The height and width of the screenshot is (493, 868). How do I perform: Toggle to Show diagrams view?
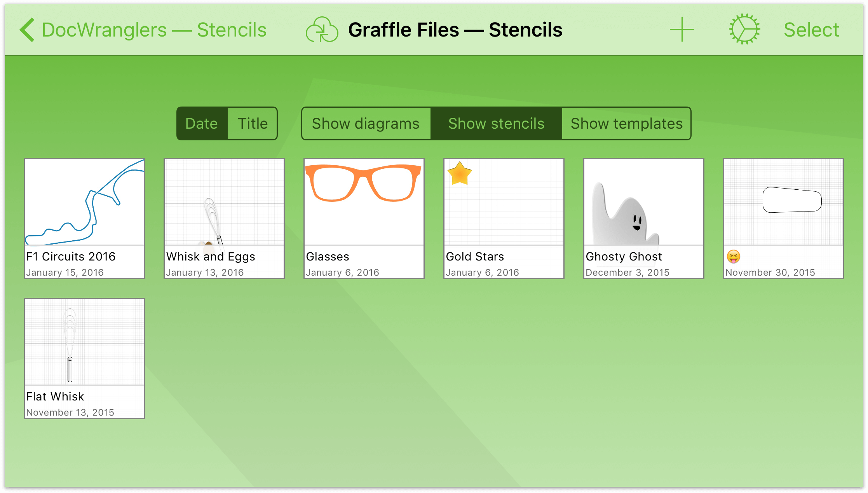(x=365, y=124)
